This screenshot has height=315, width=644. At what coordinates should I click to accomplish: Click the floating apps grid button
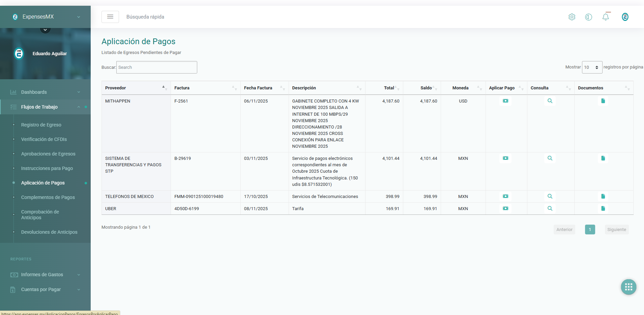coord(628,287)
